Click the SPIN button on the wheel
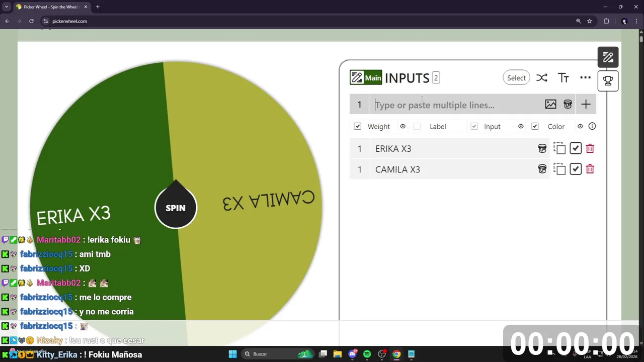The width and height of the screenshot is (644, 362). pos(176,208)
